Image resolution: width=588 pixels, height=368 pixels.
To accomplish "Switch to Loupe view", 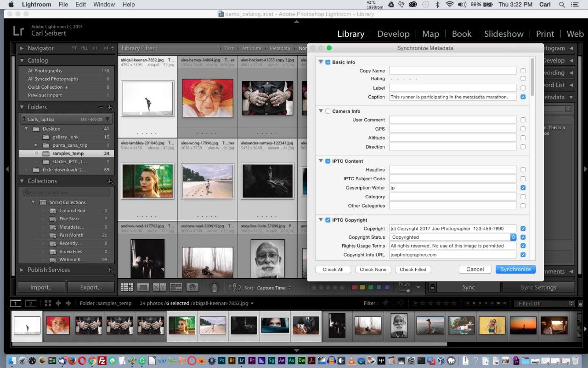I will point(143,287).
